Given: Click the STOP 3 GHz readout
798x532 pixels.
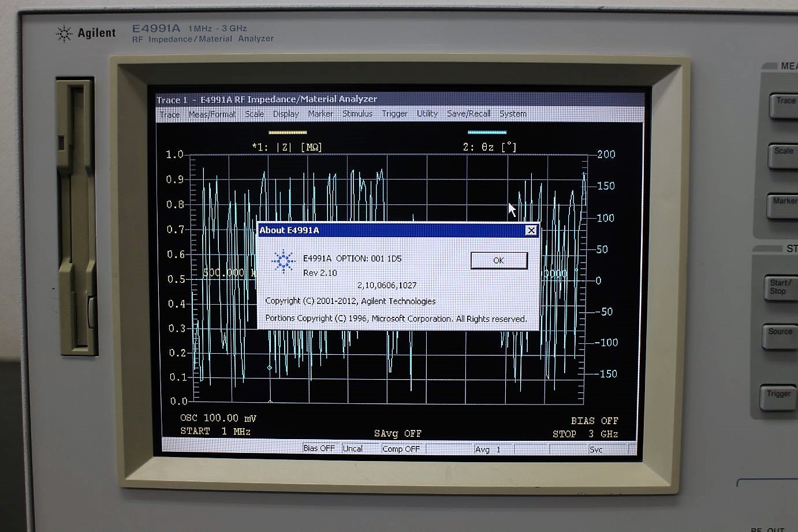Looking at the screenshot, I should [x=586, y=434].
